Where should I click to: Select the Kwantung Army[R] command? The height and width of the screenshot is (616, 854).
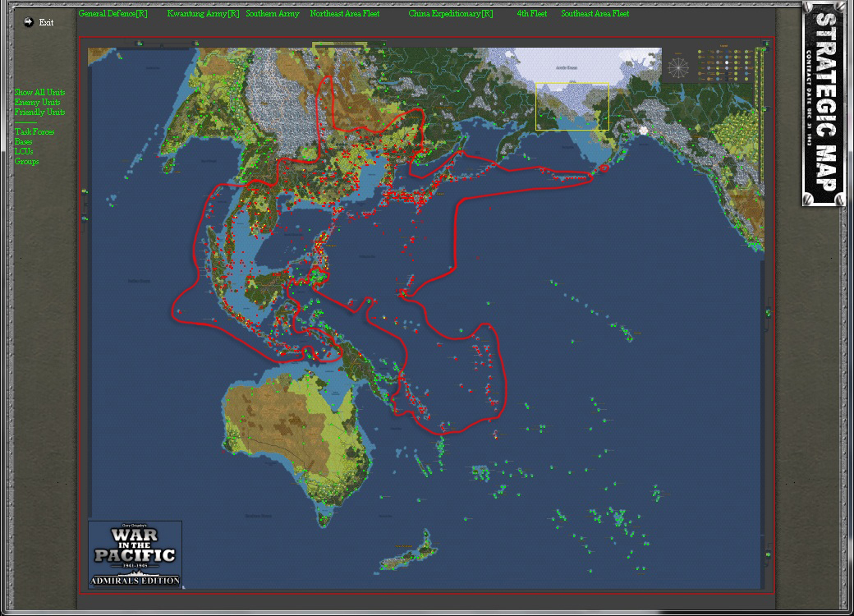click(203, 14)
